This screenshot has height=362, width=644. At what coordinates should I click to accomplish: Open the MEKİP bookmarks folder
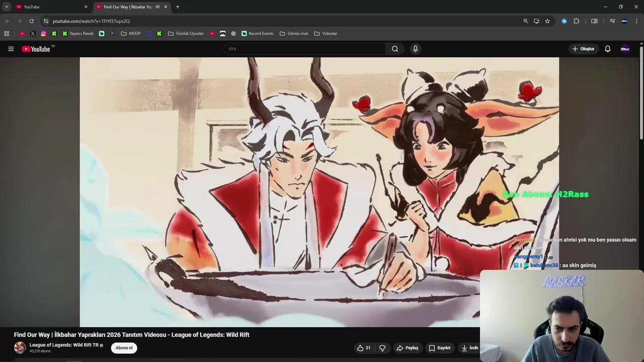(131, 34)
